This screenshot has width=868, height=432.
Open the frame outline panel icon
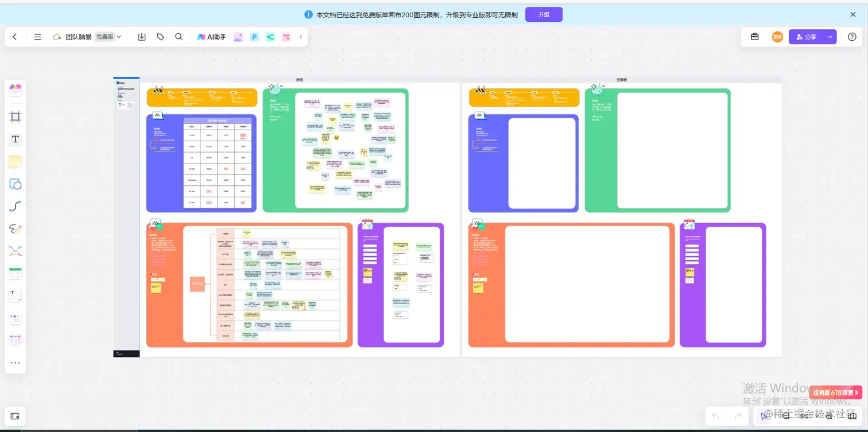point(15,416)
